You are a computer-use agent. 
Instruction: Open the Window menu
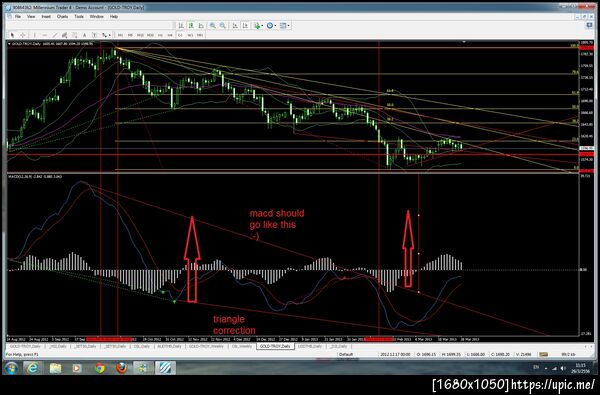click(x=96, y=16)
